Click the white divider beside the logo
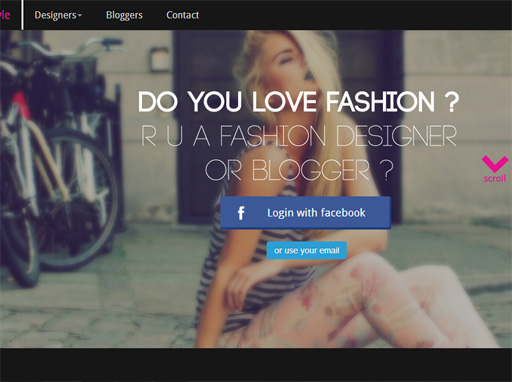Viewport: 512px width, 382px height. coord(22,15)
